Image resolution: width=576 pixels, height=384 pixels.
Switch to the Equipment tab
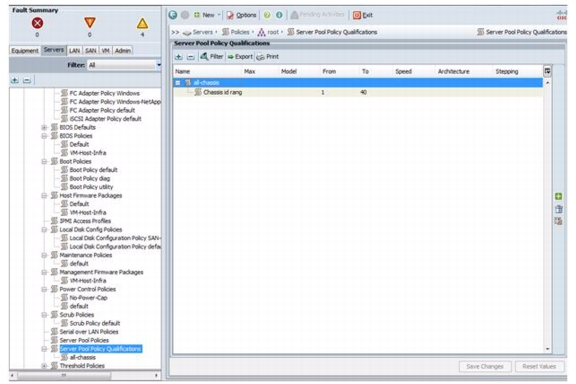[x=25, y=50]
